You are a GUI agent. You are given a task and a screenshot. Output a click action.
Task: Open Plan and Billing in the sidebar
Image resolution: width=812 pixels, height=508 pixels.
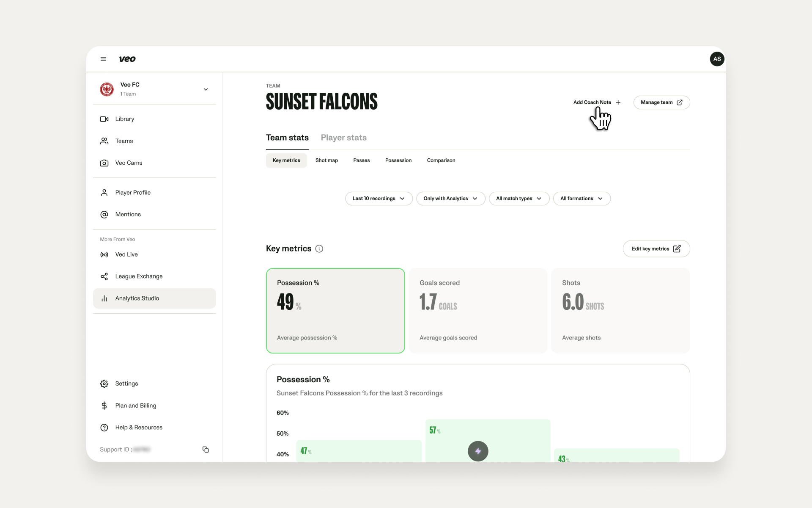point(154,406)
